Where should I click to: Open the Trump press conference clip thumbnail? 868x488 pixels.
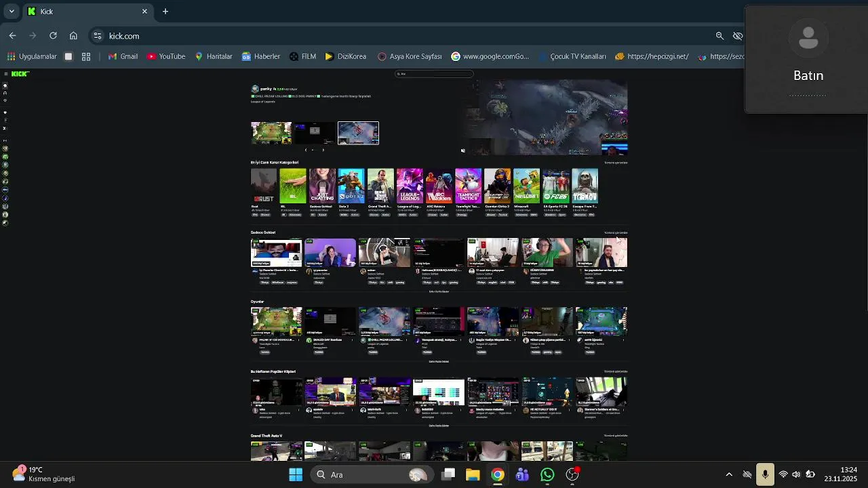pos(330,392)
